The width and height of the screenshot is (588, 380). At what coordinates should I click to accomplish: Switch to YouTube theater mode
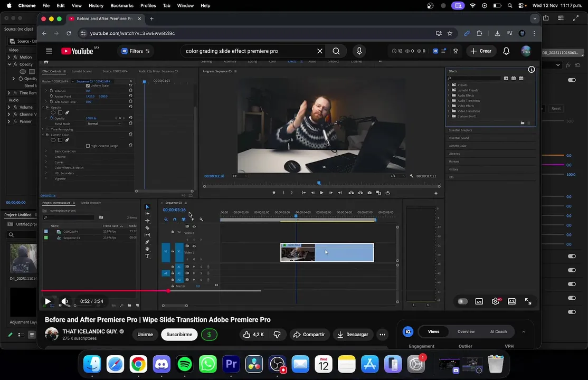coord(511,301)
